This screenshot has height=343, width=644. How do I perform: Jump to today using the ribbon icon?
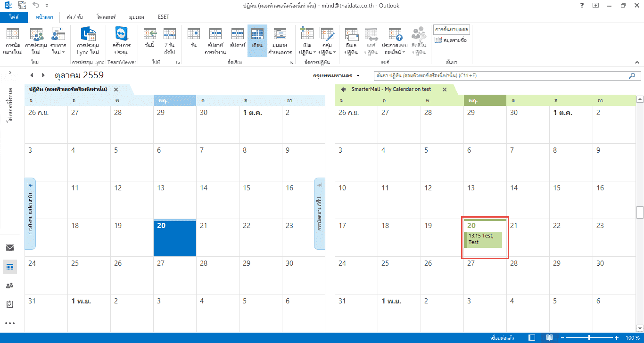(150, 41)
